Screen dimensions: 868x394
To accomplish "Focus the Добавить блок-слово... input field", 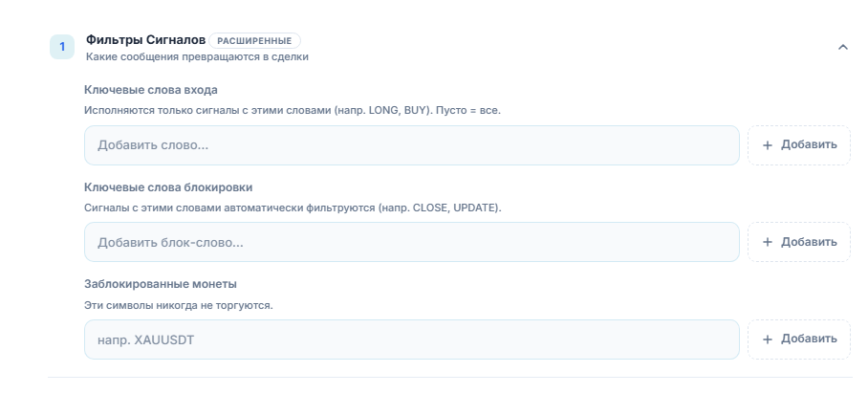I will click(x=411, y=242).
